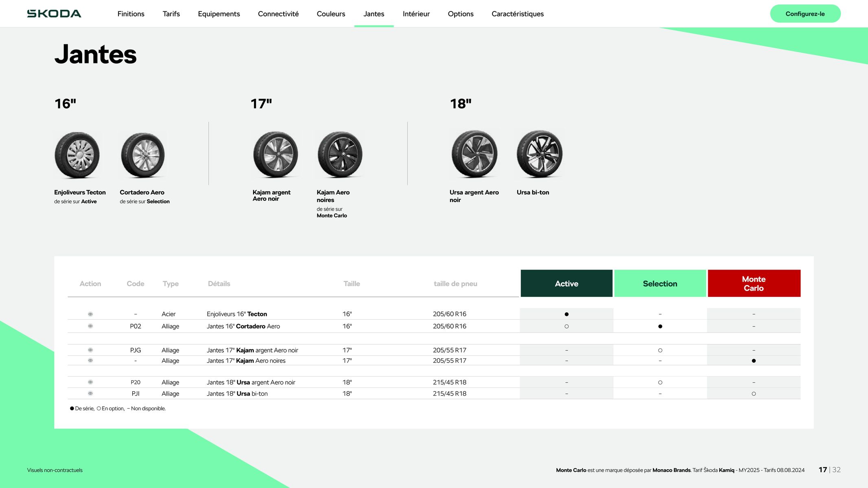This screenshot has height=488, width=868.
Task: Click the Monte Carlo column header
Action: coord(754,283)
